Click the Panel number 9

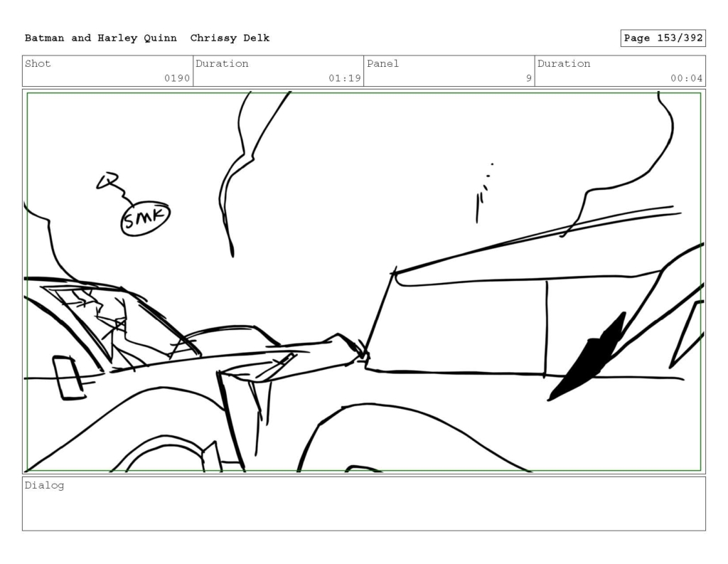tap(529, 78)
